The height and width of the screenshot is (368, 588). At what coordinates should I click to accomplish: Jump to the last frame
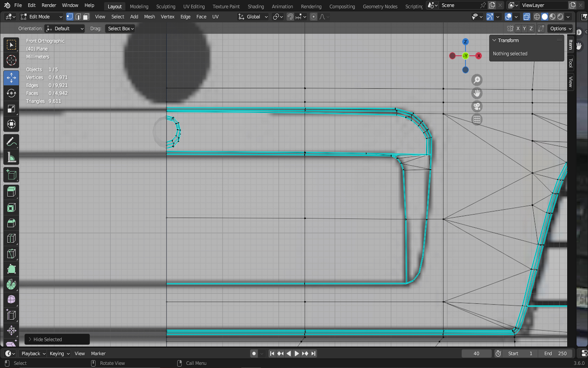coord(314,354)
